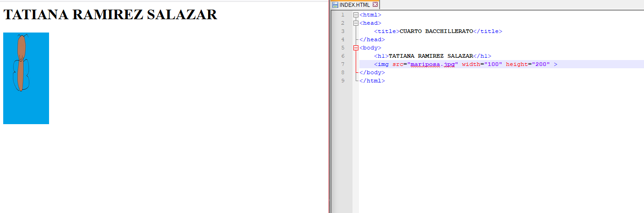Collapse the head tag fold marker

[356, 23]
